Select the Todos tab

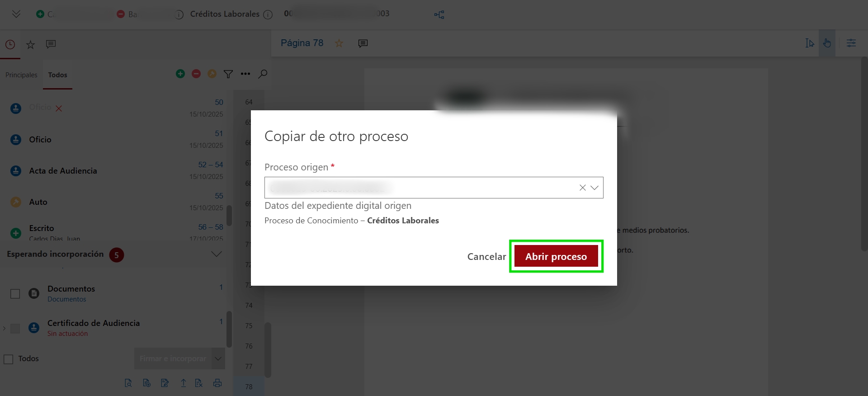click(x=58, y=75)
